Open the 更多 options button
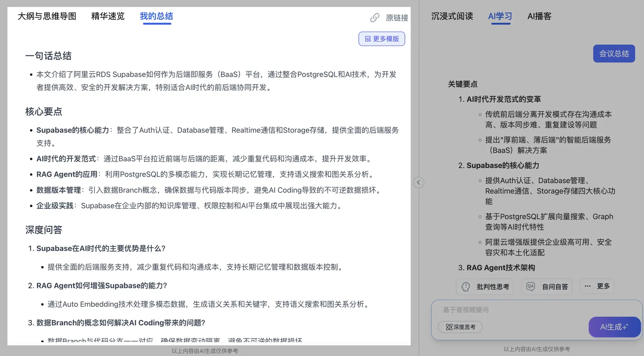The height and width of the screenshot is (356, 644). (x=597, y=286)
